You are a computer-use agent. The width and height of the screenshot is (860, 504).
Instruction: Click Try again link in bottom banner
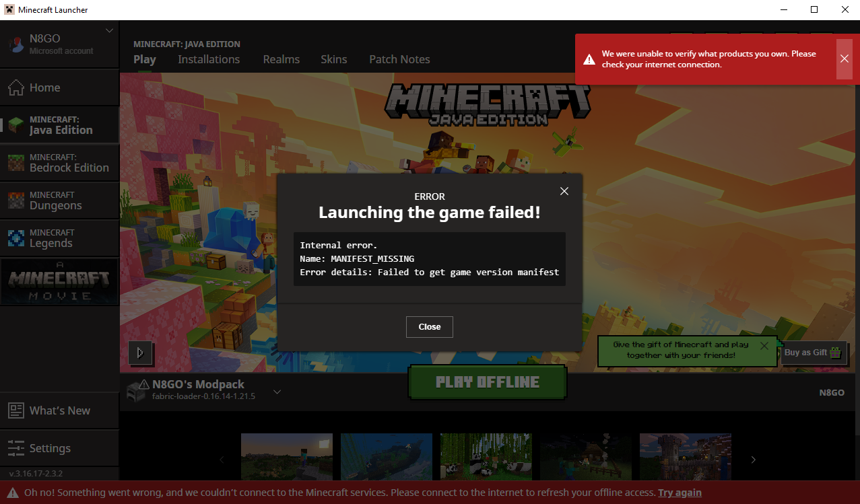tap(680, 493)
